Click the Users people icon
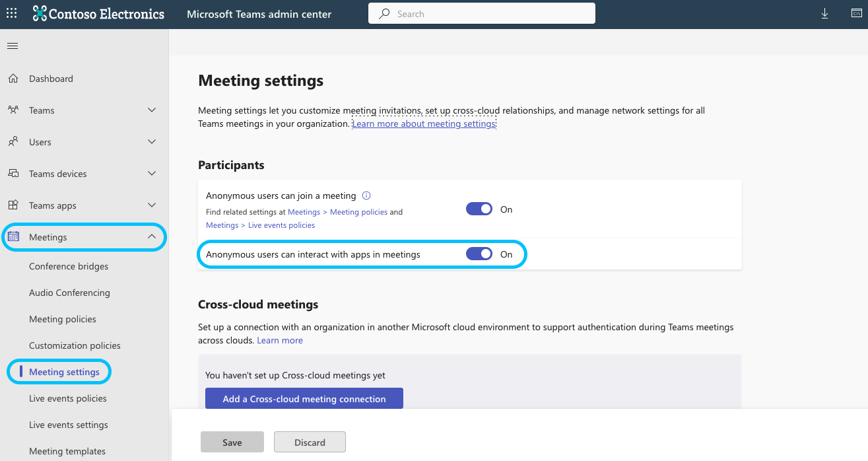Viewport: 868px width, 461px height. pyautogui.click(x=13, y=142)
